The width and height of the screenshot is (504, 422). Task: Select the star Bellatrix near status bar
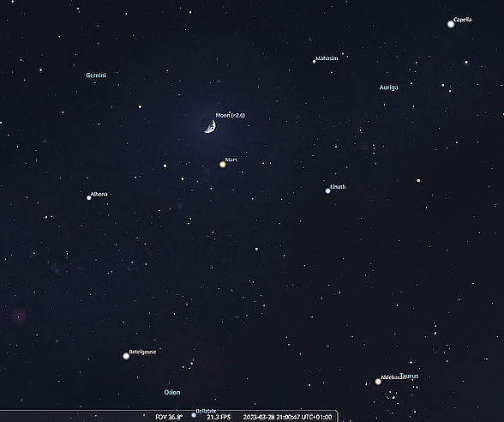194,415
